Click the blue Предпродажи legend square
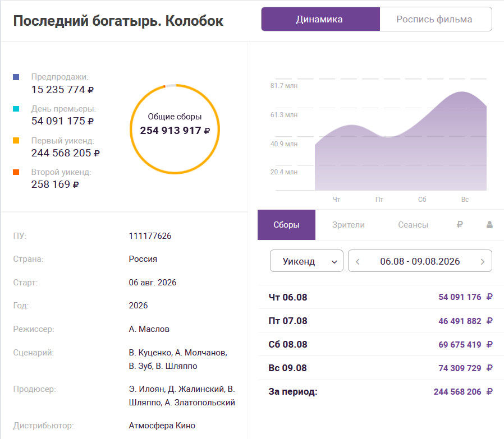Image resolution: width=504 pixels, height=439 pixels. click(x=16, y=77)
